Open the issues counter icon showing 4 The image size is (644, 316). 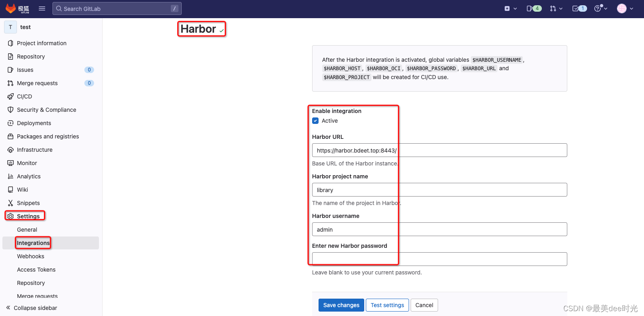coord(534,8)
